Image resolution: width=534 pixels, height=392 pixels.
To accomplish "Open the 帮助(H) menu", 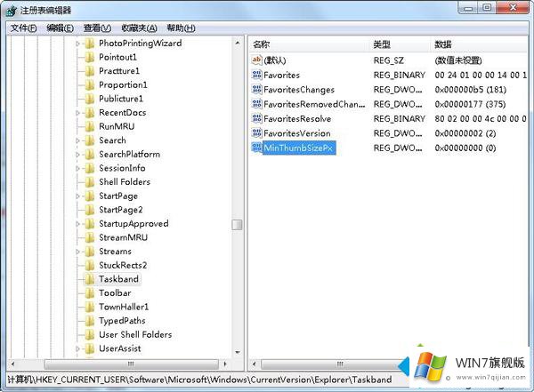I will (x=181, y=28).
